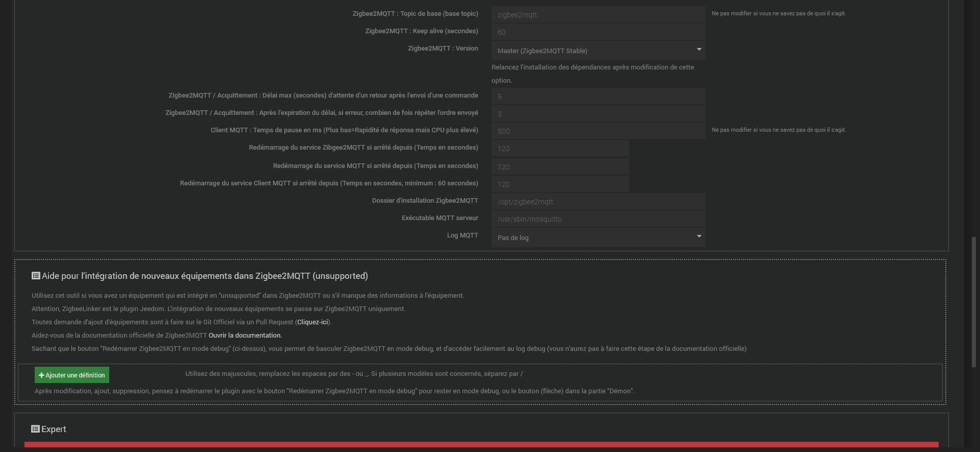
Task: Focus the Topic de base input field
Action: 598,15
